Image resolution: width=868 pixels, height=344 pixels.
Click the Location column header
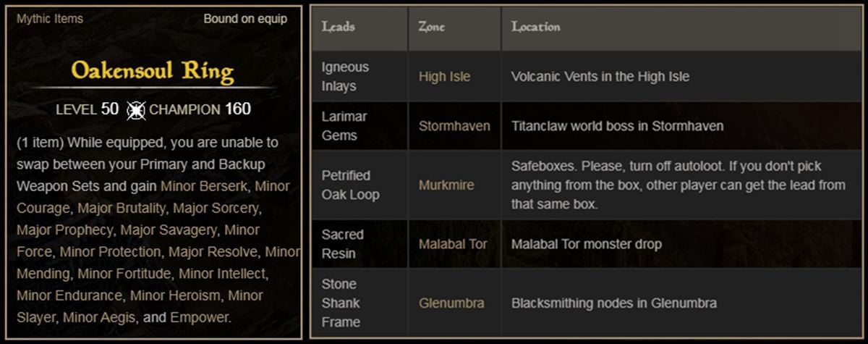point(536,28)
